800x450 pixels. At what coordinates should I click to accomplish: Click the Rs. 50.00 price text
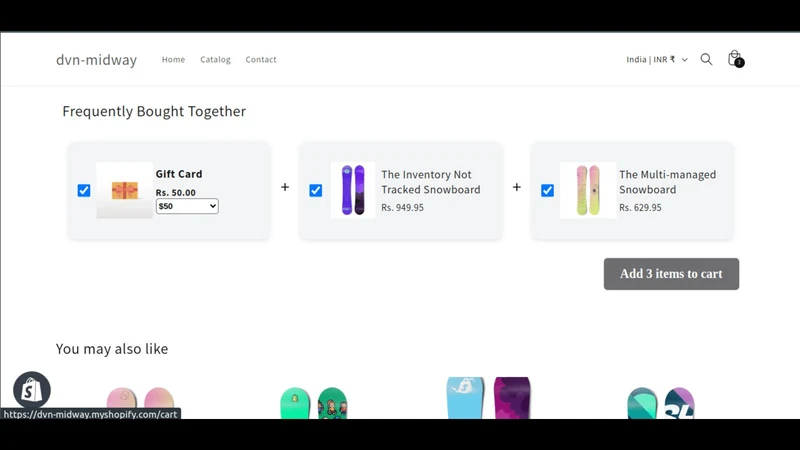176,192
